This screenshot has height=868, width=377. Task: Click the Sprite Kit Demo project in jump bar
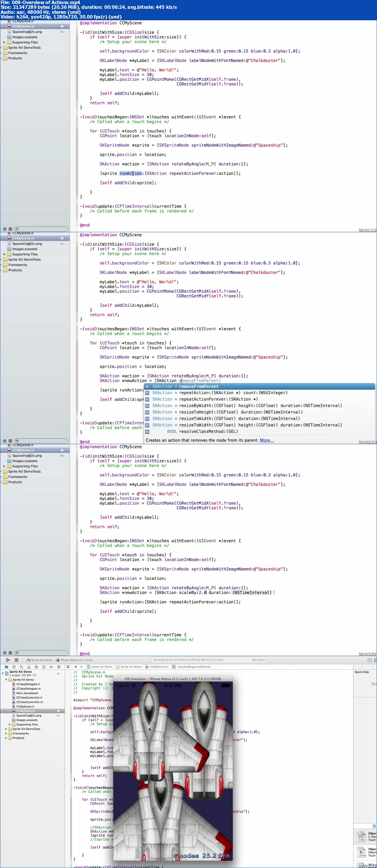[99, 666]
